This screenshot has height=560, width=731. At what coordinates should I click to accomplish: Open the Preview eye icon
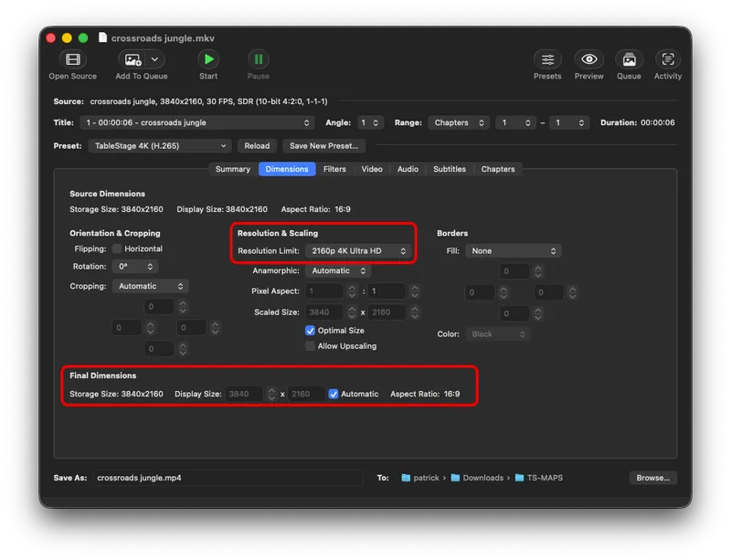pos(588,59)
